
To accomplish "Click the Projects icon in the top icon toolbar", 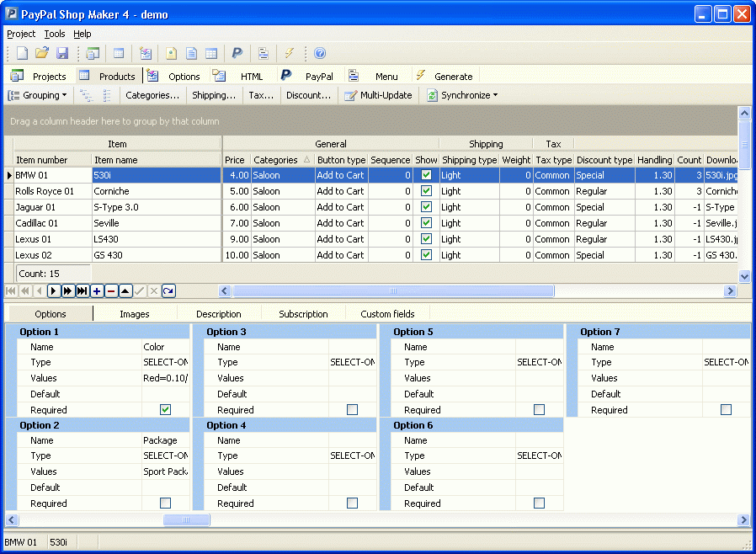I will [92, 53].
